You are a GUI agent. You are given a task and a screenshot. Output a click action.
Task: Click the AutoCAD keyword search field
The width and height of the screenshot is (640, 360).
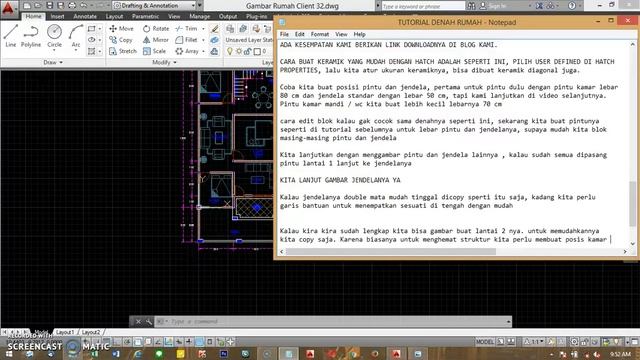pos(423,6)
